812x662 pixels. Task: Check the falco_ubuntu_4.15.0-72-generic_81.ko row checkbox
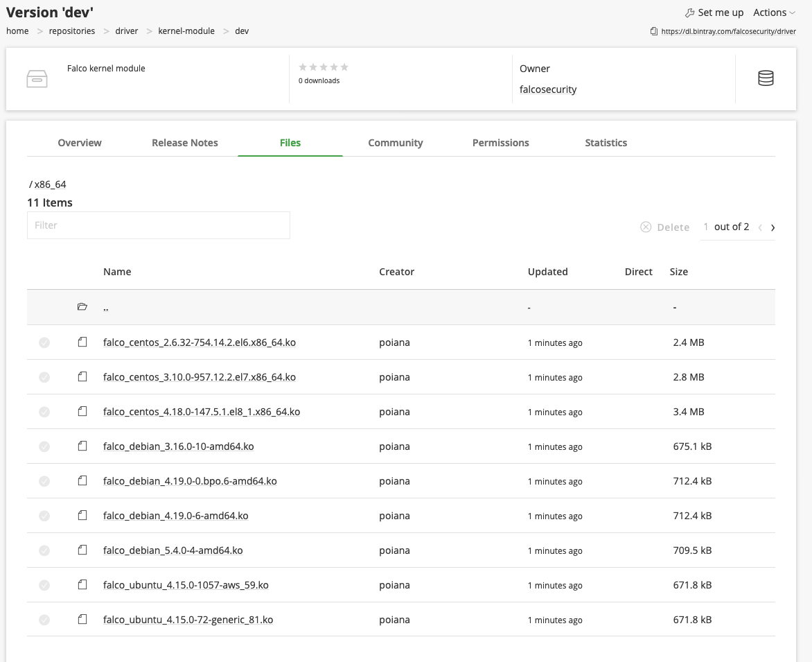[44, 620]
